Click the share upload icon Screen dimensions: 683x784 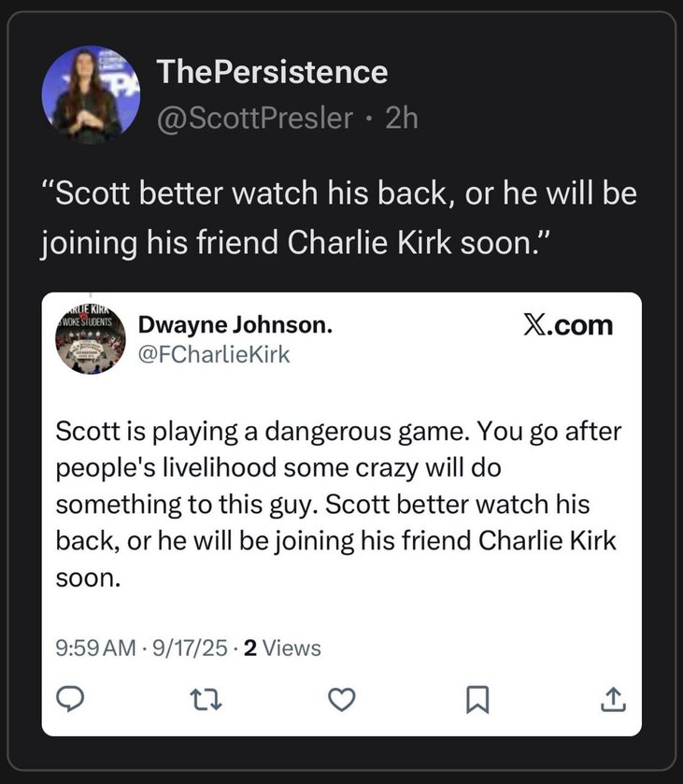(613, 699)
